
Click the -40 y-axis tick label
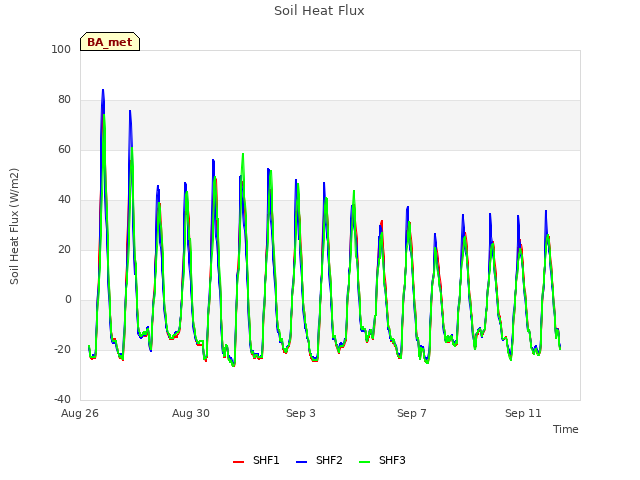[62, 399]
